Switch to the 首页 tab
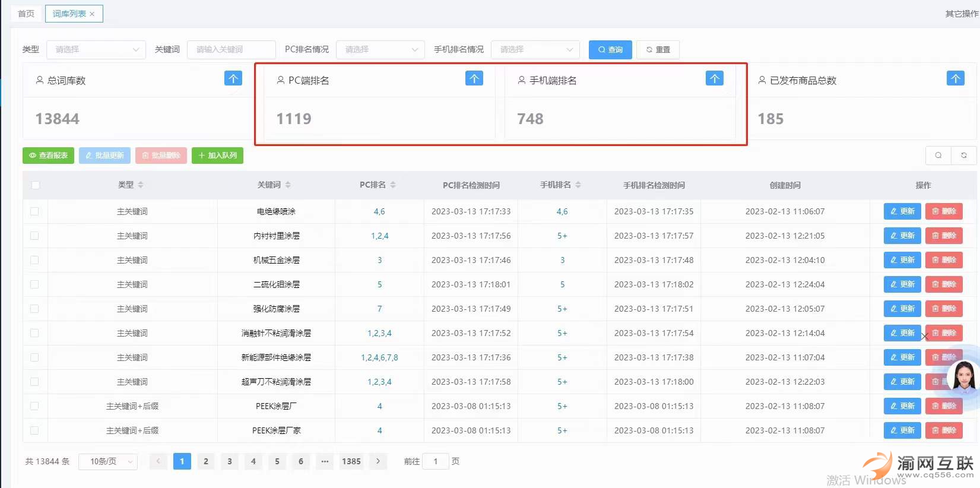Screen dimensions: 980x488 [x=26, y=14]
